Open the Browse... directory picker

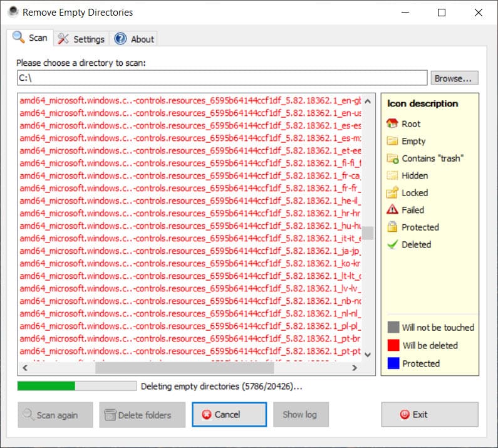[x=454, y=78]
